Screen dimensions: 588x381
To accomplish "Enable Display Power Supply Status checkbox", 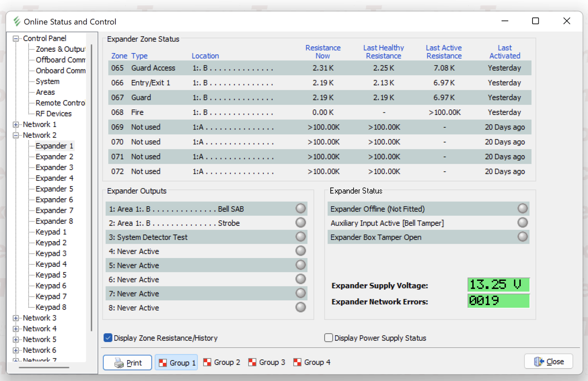I will pos(329,338).
